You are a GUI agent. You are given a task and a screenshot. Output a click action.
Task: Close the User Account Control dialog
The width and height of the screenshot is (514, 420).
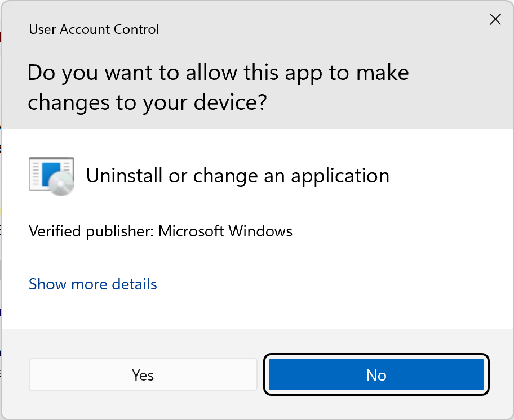(495, 20)
